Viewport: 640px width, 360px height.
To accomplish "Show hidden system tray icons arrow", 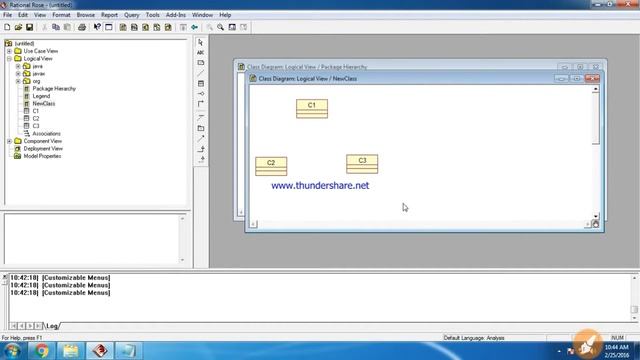I will point(559,351).
